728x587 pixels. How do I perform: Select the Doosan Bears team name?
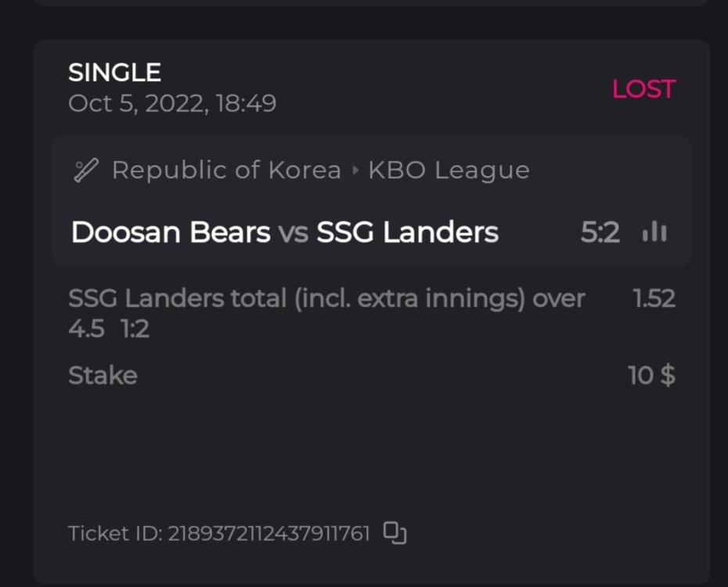click(x=170, y=232)
